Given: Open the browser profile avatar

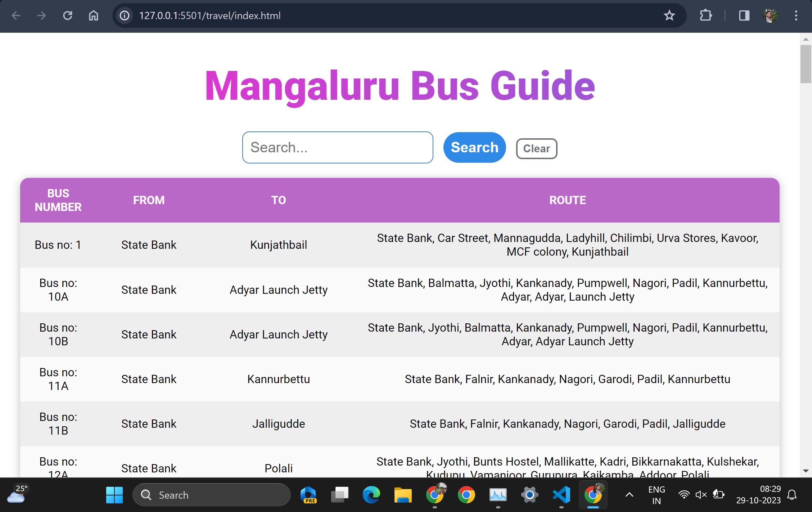Looking at the screenshot, I should point(770,15).
